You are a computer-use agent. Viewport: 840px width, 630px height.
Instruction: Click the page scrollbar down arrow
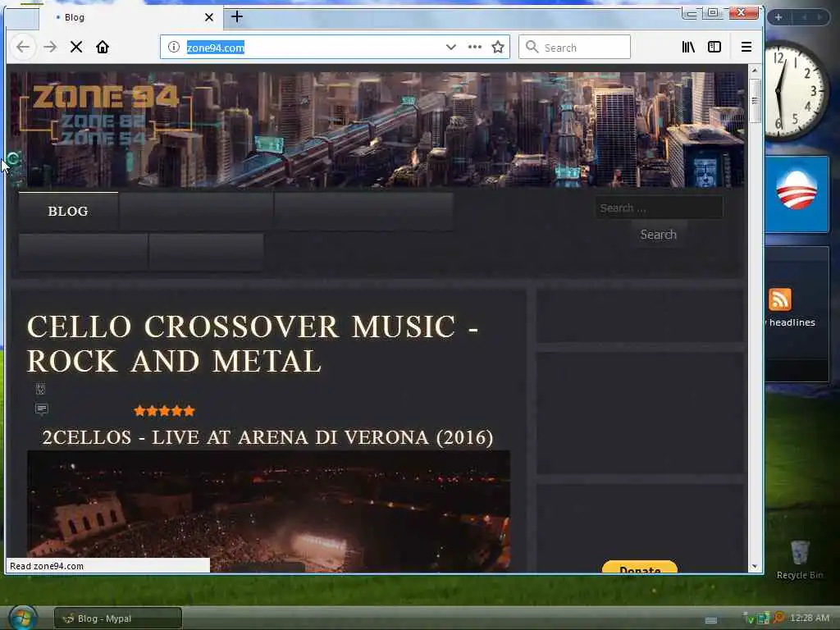tap(755, 566)
